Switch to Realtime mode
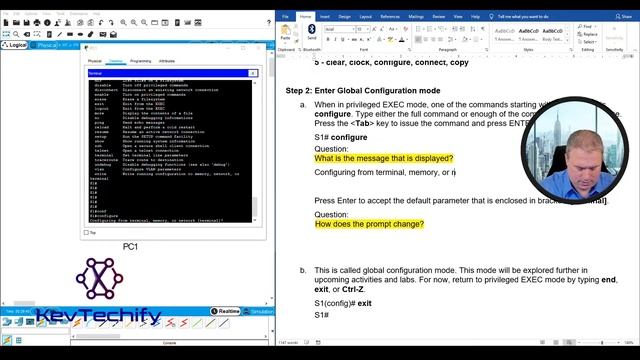Viewport: 640px width, 360px height. click(225, 311)
